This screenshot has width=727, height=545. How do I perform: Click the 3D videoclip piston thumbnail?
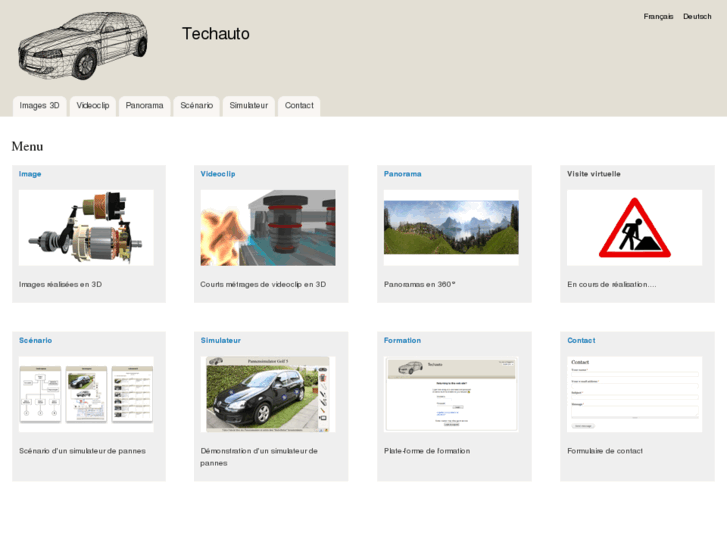pos(268,228)
